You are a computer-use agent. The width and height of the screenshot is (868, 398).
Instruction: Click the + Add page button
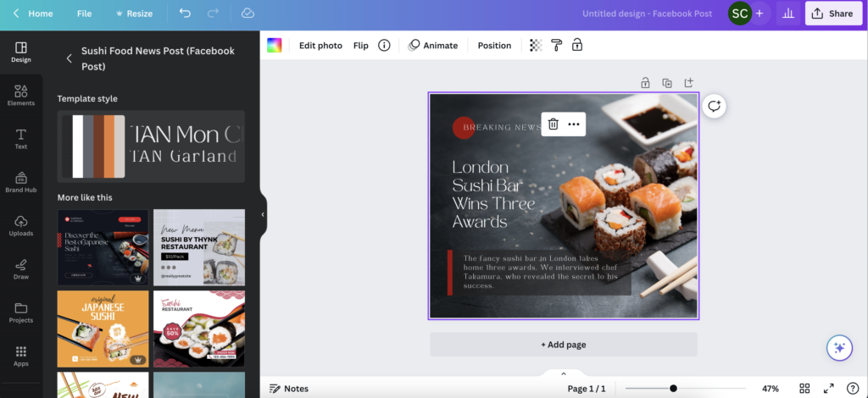pyautogui.click(x=563, y=345)
